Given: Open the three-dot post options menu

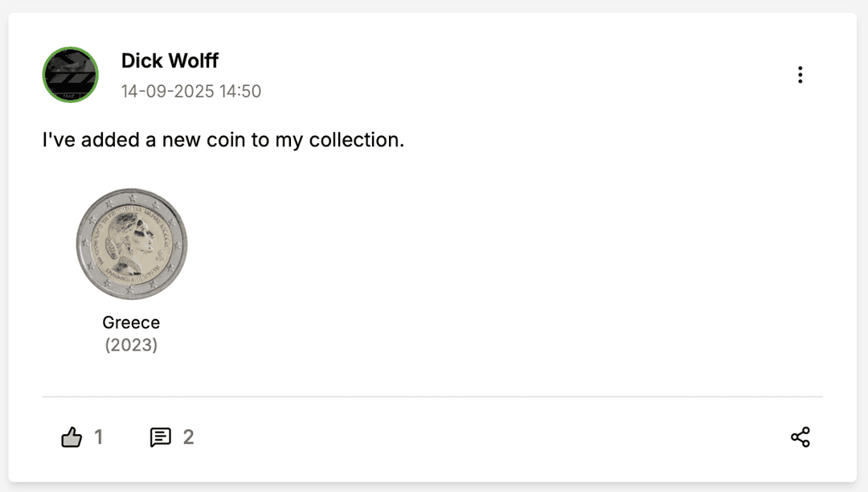Looking at the screenshot, I should point(800,75).
